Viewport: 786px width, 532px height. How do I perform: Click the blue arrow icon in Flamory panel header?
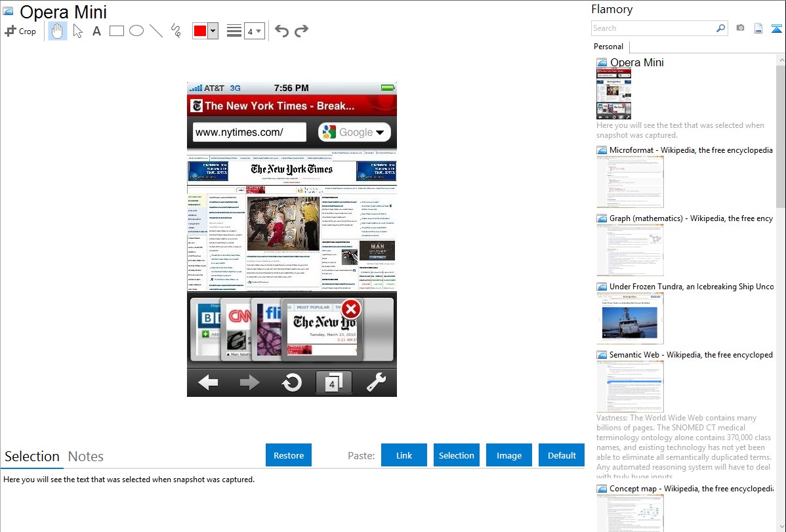pyautogui.click(x=776, y=28)
